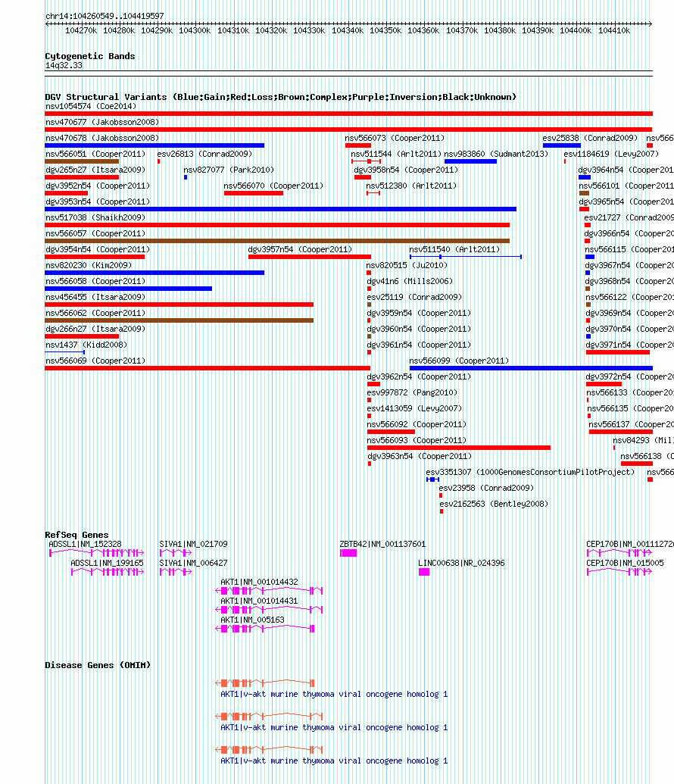Open nsv566092 (Cooper2011) variant label

(x=417, y=424)
